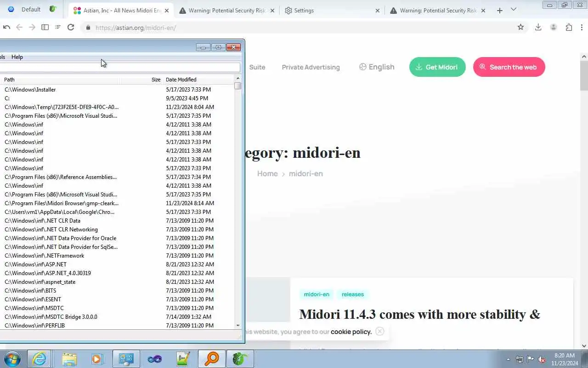This screenshot has width=588, height=368.
Task: Select the C:\Windows\inf\PERFLIB row
Action: (x=117, y=326)
